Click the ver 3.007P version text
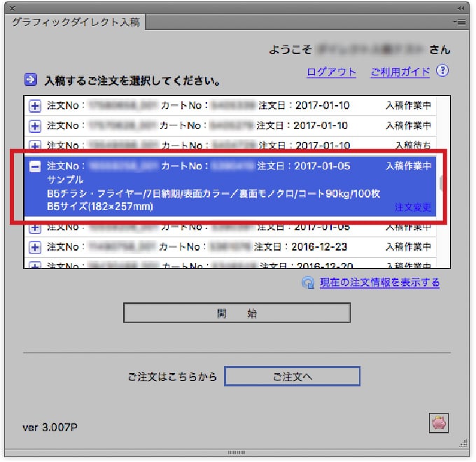 pos(50,428)
